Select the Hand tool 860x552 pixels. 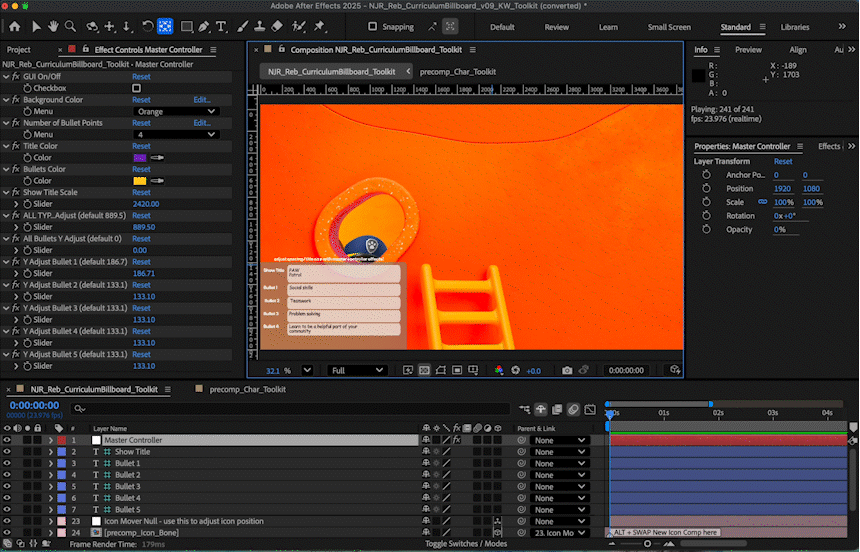(53, 26)
